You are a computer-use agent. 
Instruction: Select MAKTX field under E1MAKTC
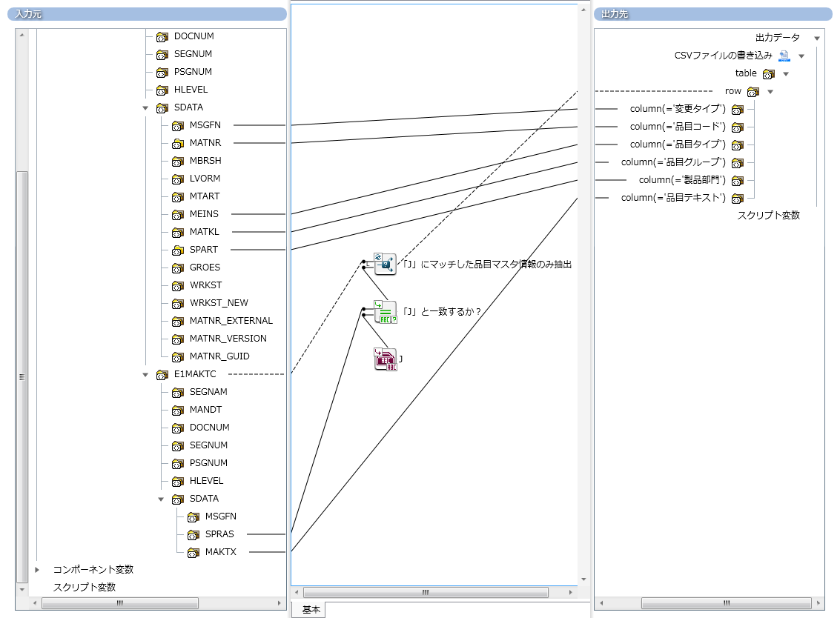pyautogui.click(x=220, y=552)
